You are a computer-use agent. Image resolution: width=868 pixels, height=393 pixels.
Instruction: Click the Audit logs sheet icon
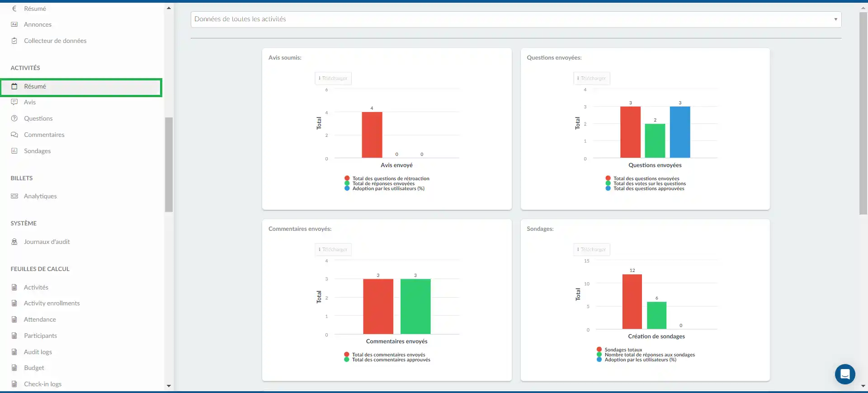(14, 352)
